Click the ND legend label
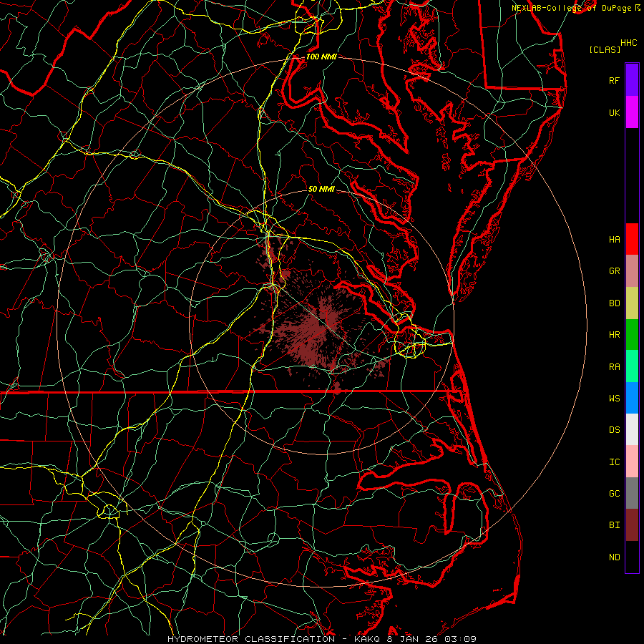Screen dimensions: 644x644 click(x=614, y=557)
